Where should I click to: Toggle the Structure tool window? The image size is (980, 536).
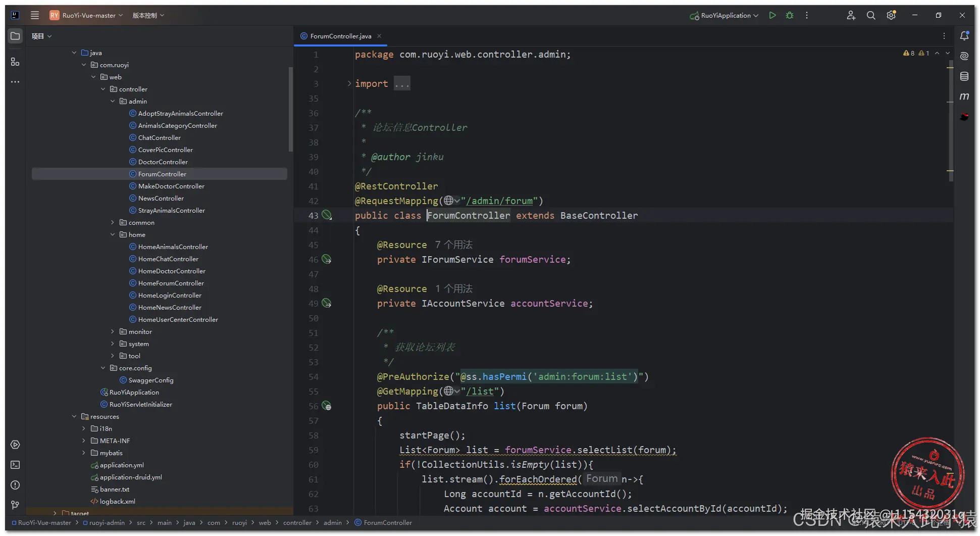15,62
